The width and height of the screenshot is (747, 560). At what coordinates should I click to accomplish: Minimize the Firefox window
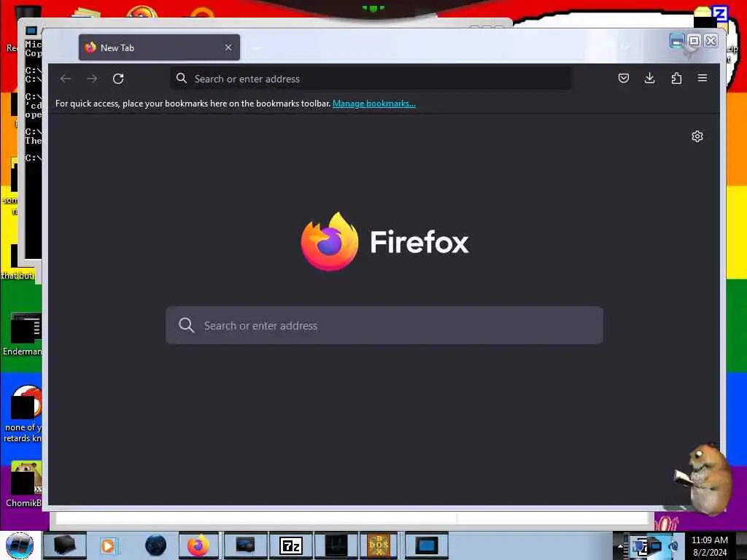pyautogui.click(x=676, y=42)
